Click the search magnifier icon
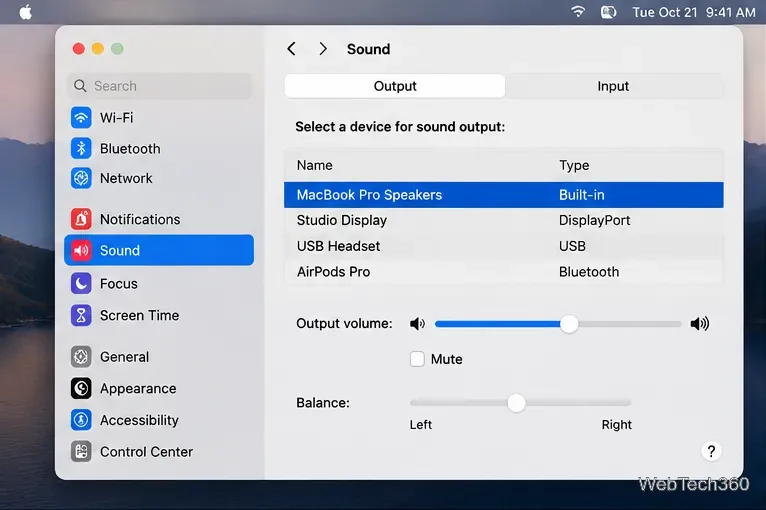Screen dimensions: 766x510 80,86
